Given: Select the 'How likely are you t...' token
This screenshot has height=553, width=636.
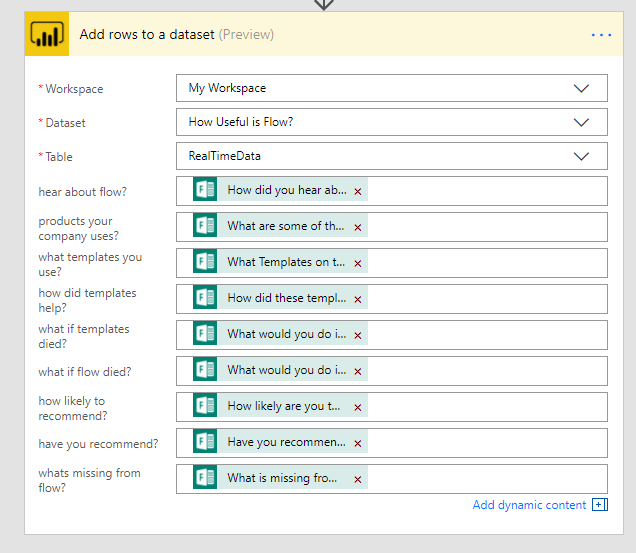Looking at the screenshot, I should coord(286,406).
